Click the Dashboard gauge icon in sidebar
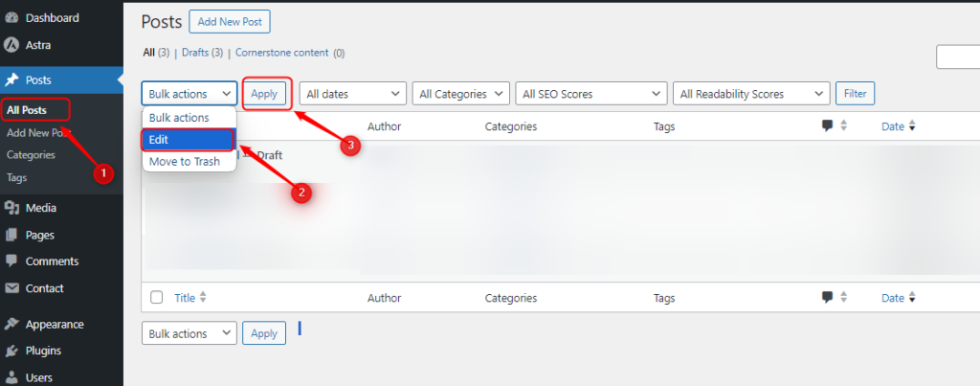The height and width of the screenshot is (386, 980). (x=12, y=18)
